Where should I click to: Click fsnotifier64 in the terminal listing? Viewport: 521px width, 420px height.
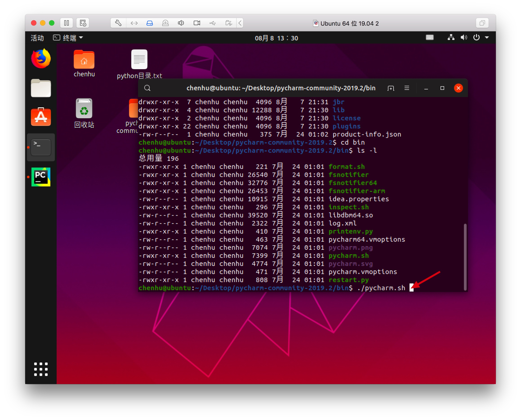pos(352,183)
